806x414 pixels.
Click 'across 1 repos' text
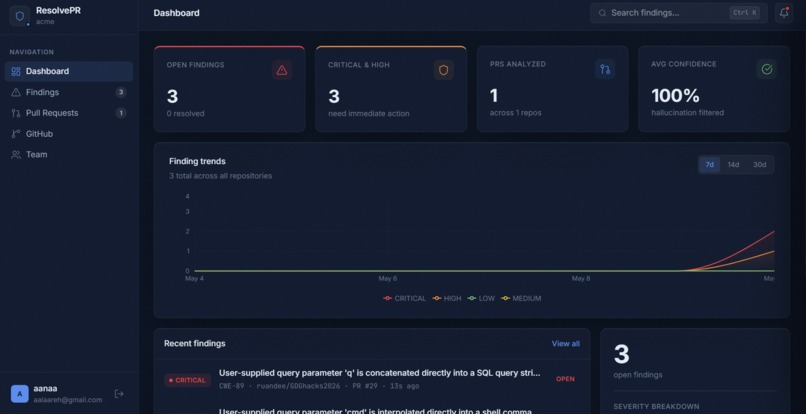pos(515,113)
